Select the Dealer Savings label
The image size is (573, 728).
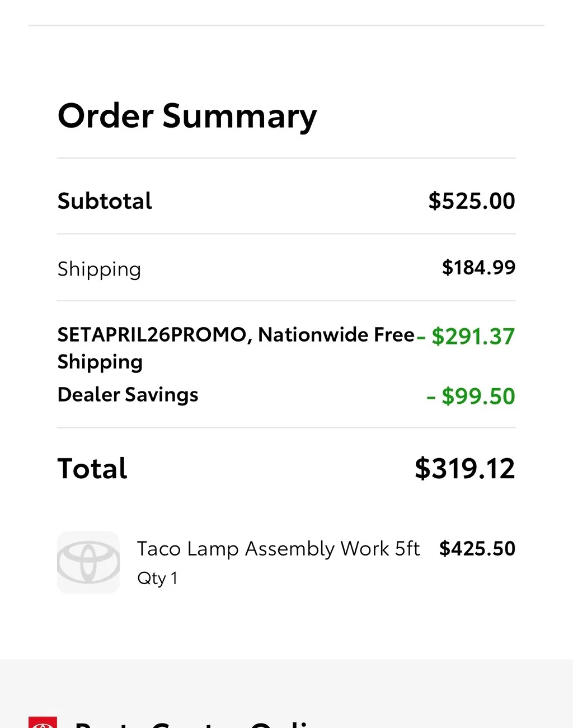128,395
